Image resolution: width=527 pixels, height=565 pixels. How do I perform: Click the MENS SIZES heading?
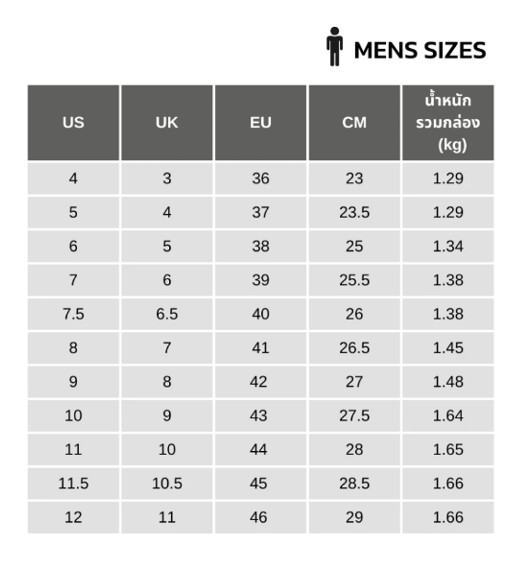(420, 50)
